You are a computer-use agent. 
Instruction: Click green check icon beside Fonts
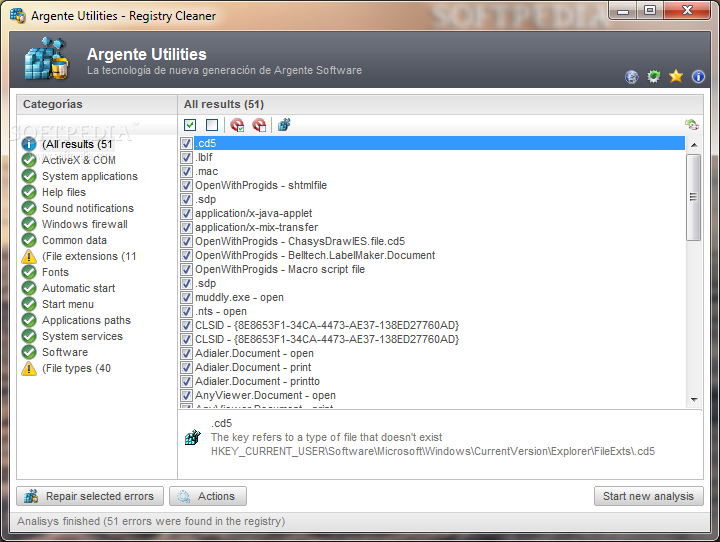point(29,272)
